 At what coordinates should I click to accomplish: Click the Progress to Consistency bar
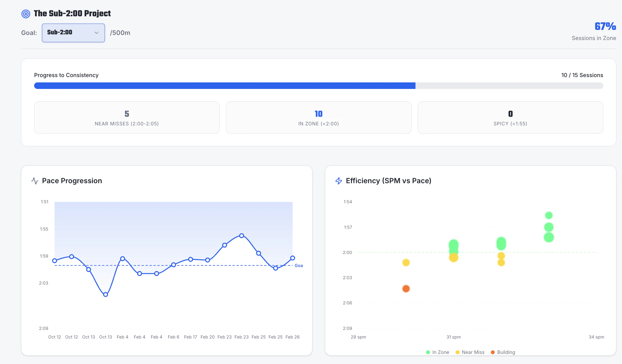[x=318, y=86]
